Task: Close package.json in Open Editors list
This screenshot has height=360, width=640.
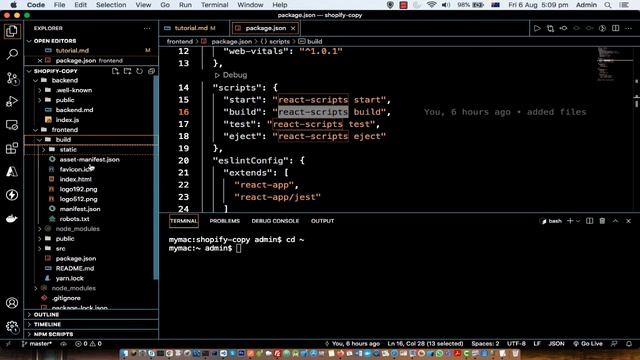Action: tap(40, 60)
